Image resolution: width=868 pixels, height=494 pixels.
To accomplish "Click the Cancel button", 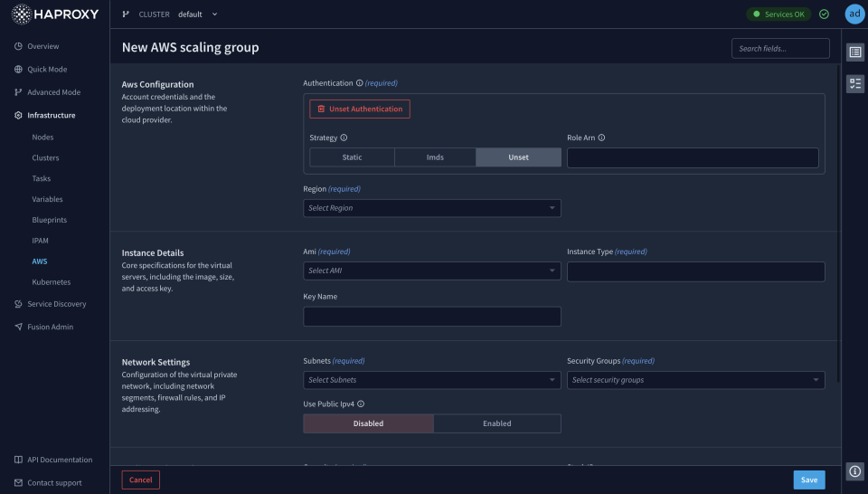I will click(x=141, y=480).
